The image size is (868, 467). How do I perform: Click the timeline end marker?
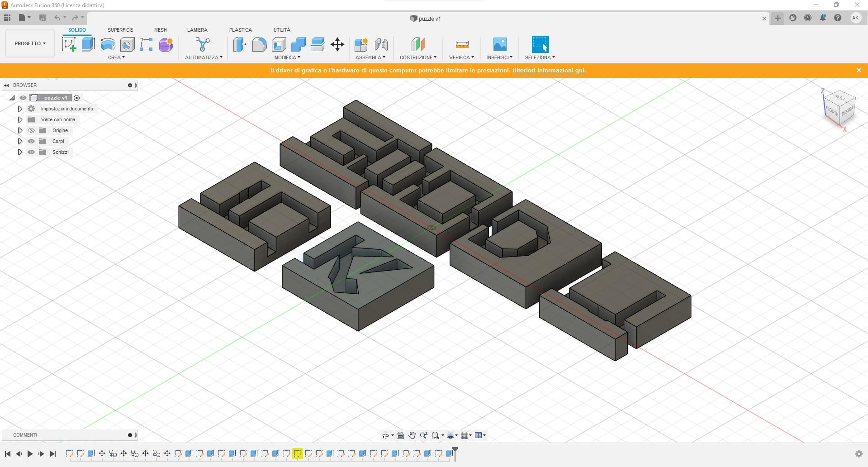tap(455, 453)
